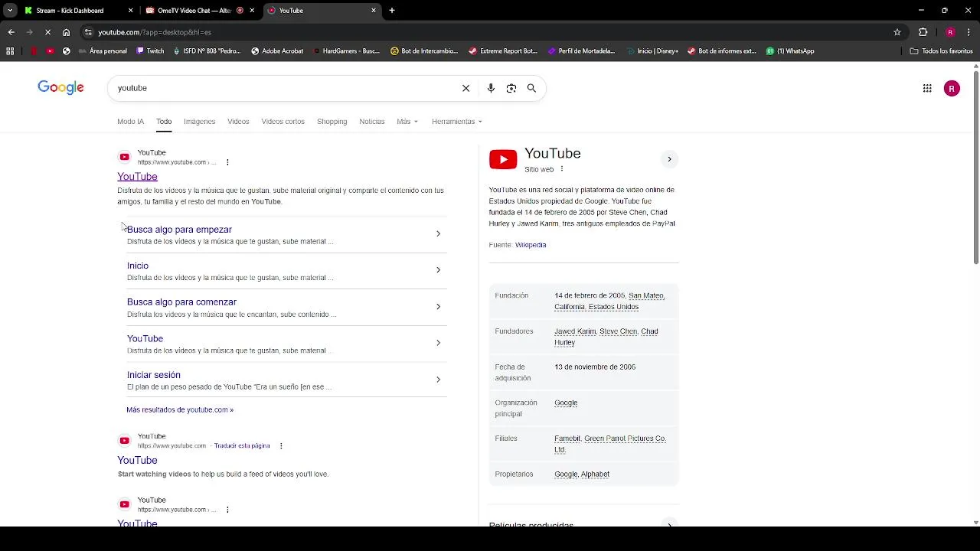This screenshot has width=980, height=551.
Task: Open the Inicio sitelink
Action: pyautogui.click(x=138, y=266)
